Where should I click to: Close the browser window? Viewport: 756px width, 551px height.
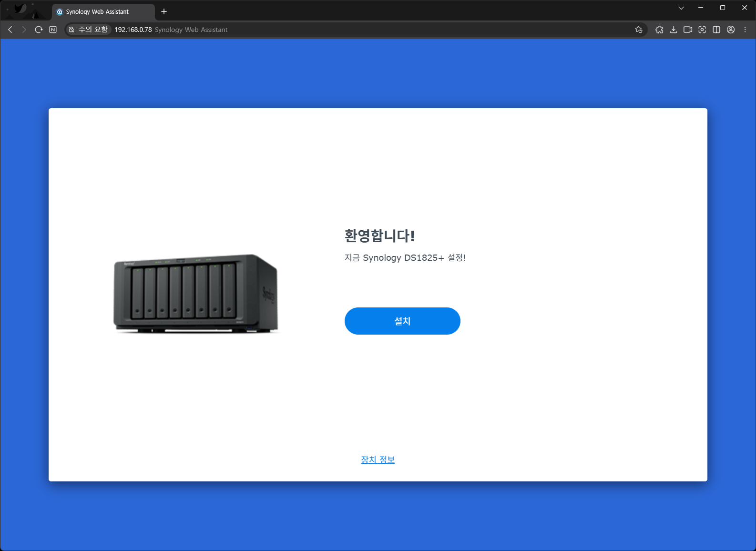(x=745, y=8)
